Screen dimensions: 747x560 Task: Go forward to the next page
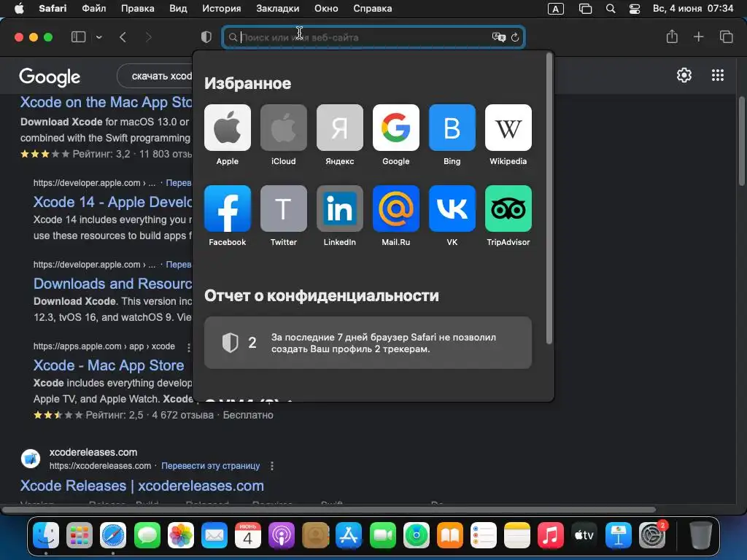click(148, 36)
